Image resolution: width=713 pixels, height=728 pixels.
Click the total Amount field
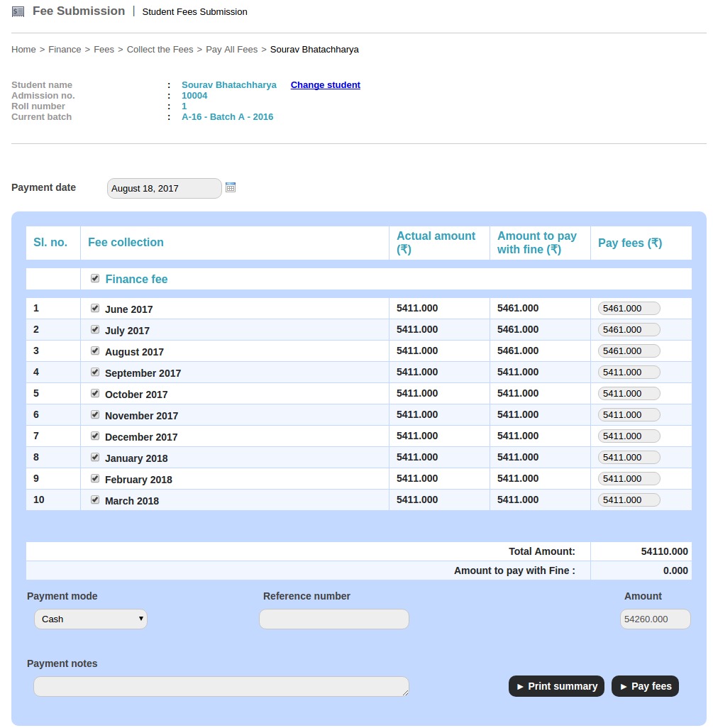point(655,619)
